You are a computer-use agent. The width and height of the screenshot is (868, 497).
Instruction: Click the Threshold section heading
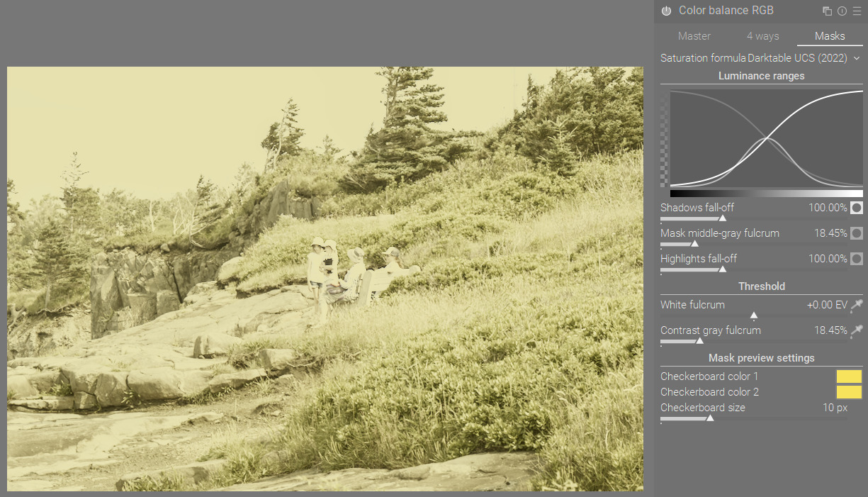point(762,286)
